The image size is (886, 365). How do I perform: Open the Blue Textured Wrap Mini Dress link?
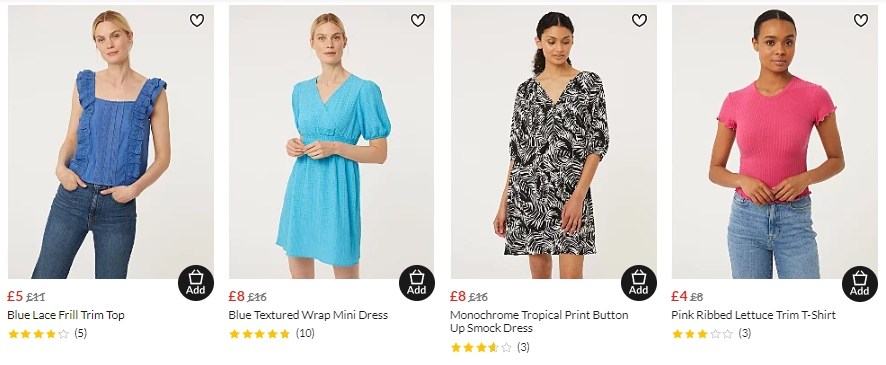tap(308, 315)
